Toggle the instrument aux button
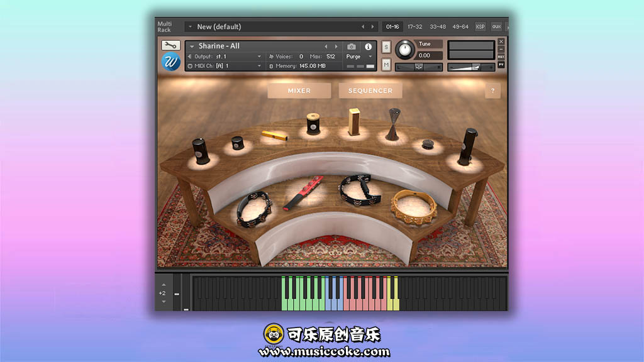 click(x=501, y=57)
